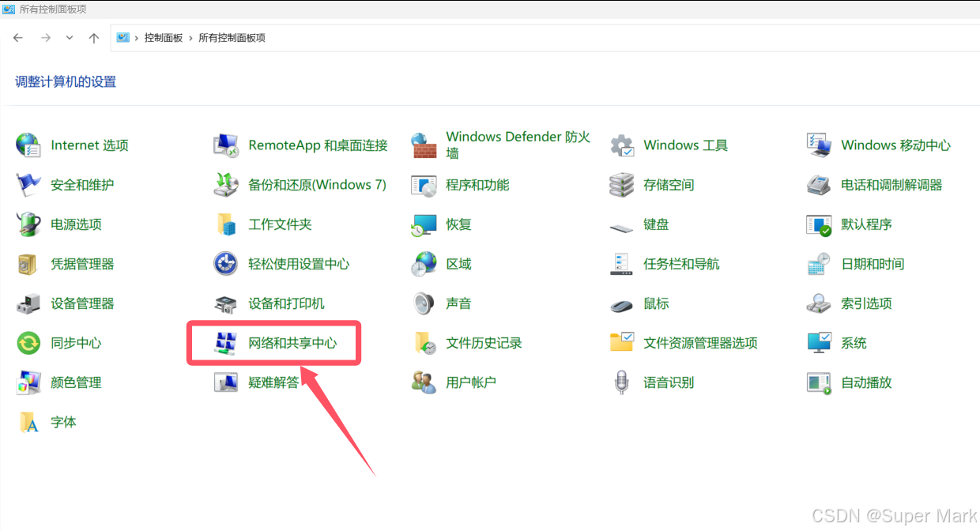This screenshot has width=980, height=531.
Task: Click the 索引选项 icon
Action: click(819, 303)
